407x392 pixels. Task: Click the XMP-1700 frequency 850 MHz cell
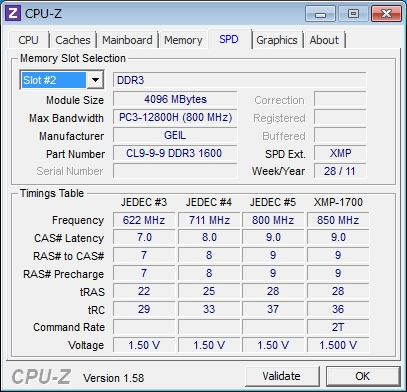pyautogui.click(x=338, y=220)
